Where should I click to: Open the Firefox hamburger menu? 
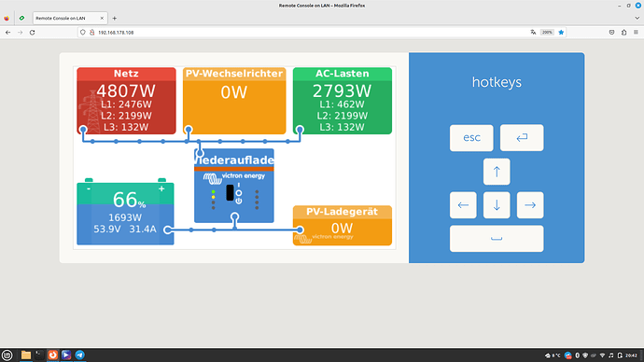636,32
